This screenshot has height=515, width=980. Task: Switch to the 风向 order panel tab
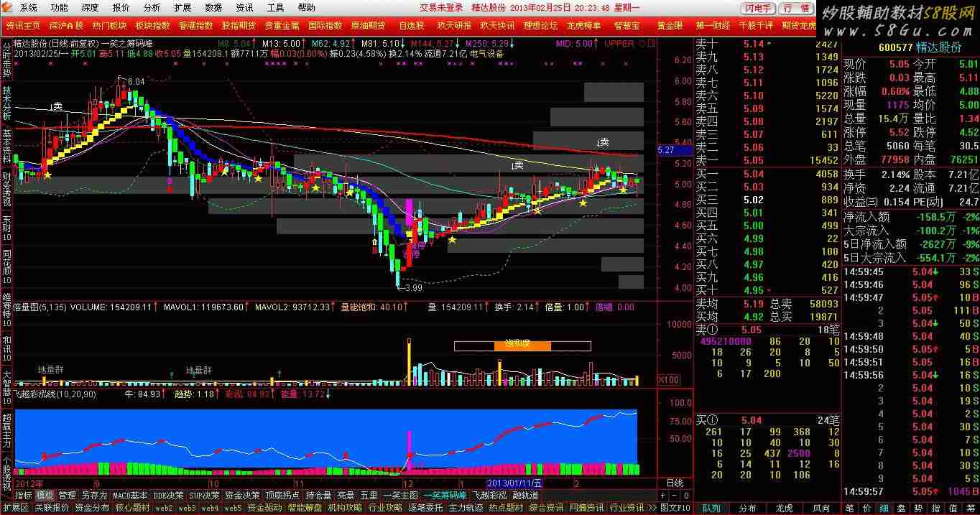pos(820,508)
